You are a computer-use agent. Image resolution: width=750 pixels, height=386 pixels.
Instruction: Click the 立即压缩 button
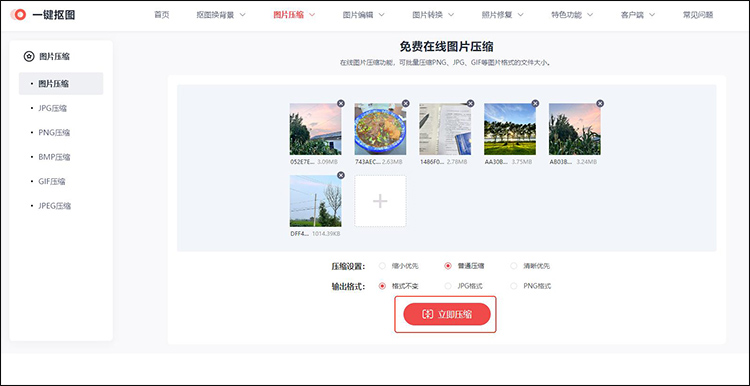tap(447, 314)
